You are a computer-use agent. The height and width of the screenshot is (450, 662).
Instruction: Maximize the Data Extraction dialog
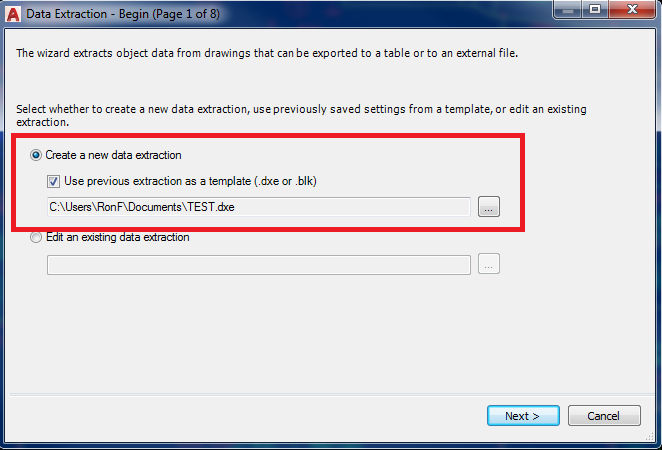pos(594,10)
